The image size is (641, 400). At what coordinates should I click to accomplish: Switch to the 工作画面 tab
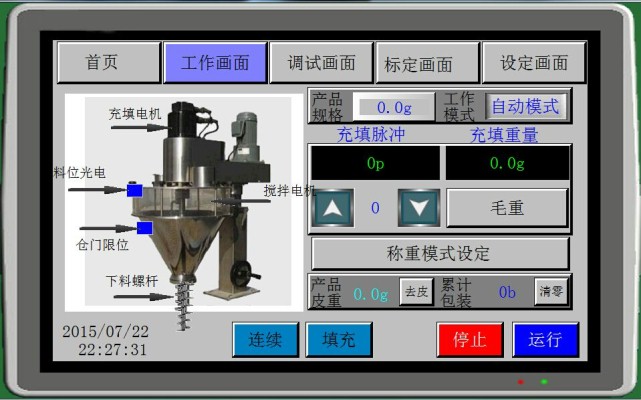(x=215, y=63)
